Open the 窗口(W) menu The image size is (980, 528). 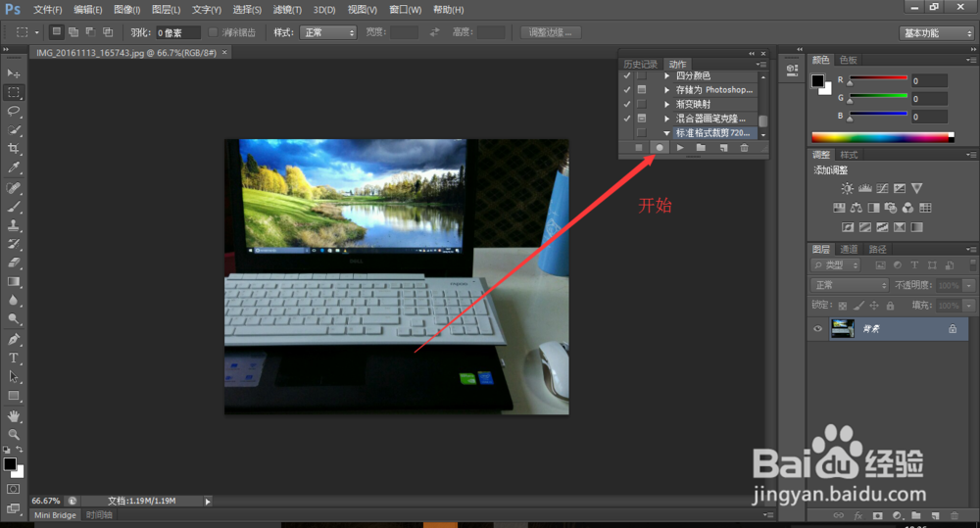405,10
